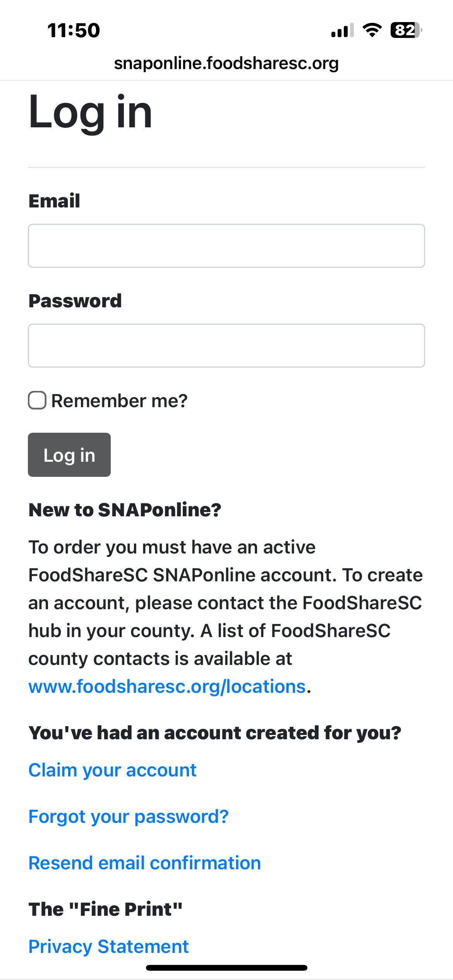
Task: Tap the New to SNAPonline? heading
Action: pos(125,510)
